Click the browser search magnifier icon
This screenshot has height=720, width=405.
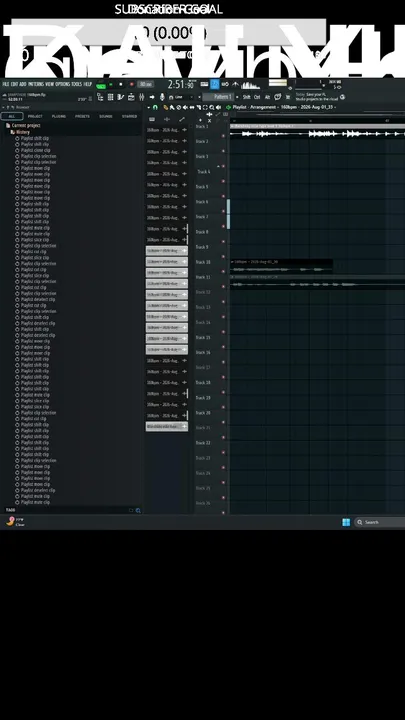click(138, 510)
